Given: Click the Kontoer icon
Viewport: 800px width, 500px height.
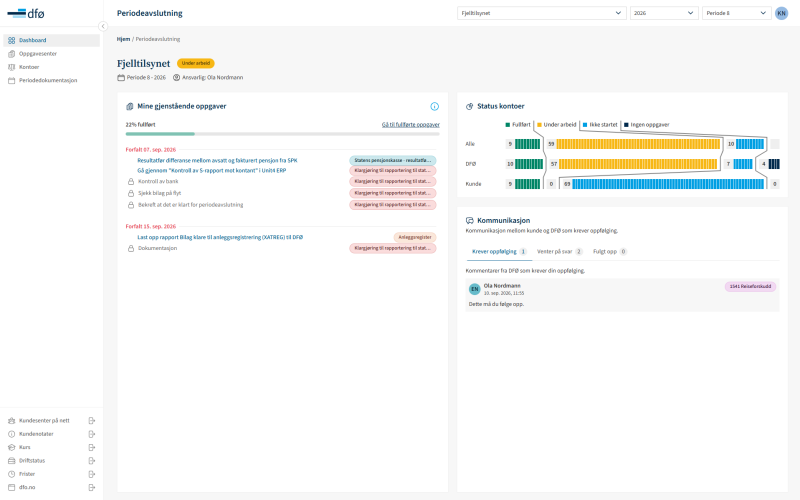Looking at the screenshot, I should click(12, 67).
